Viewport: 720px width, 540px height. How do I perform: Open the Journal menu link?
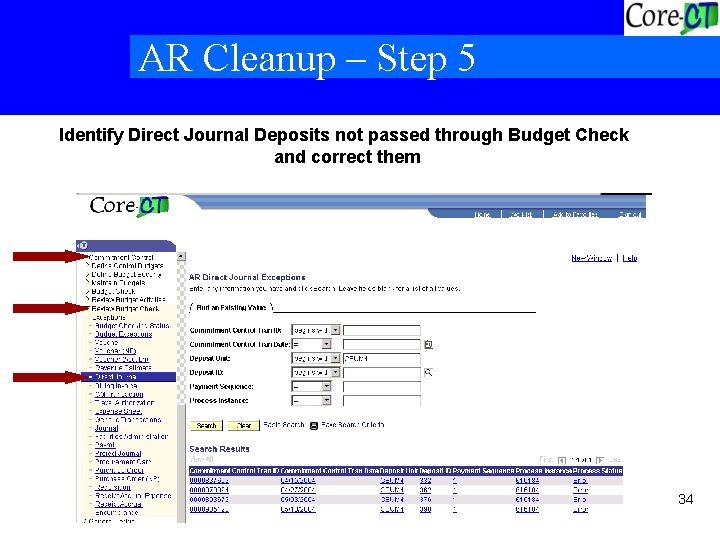(106, 428)
